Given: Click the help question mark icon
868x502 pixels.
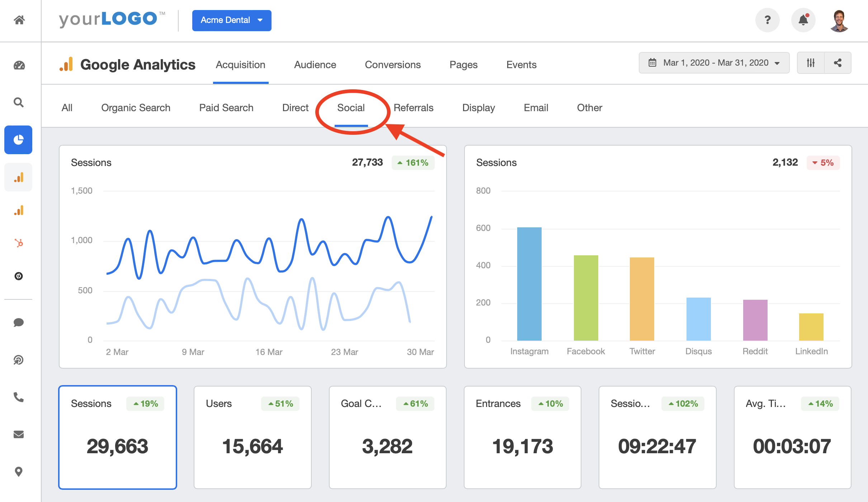Looking at the screenshot, I should [x=768, y=20].
